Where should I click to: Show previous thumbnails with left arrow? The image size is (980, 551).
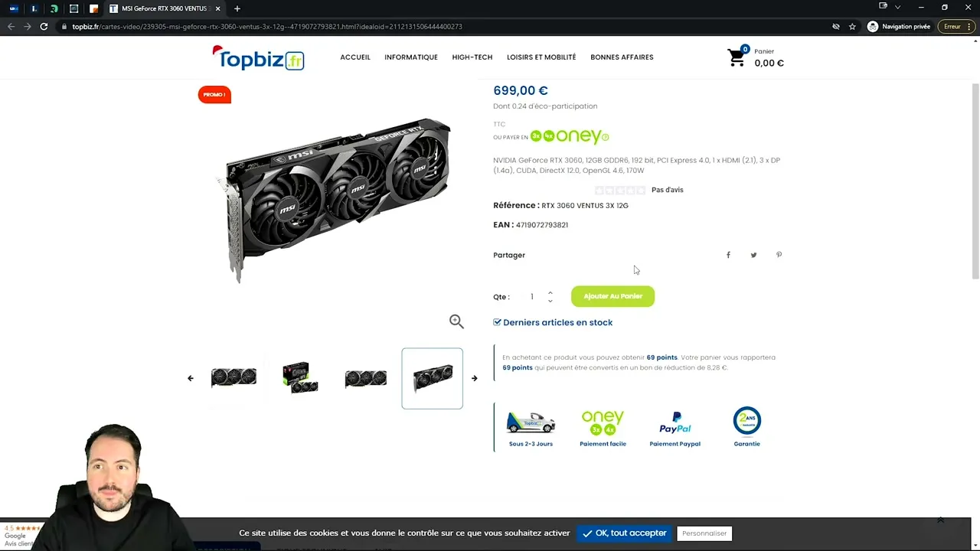point(191,378)
